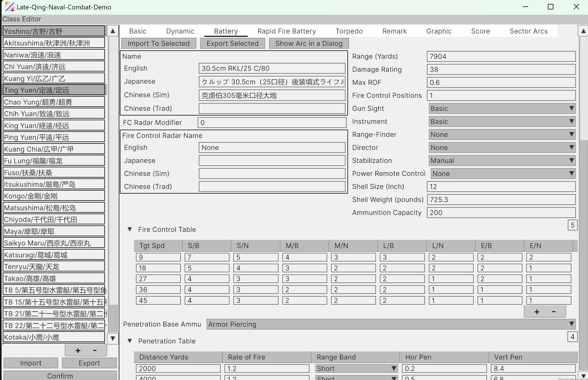Click the up arrow on the ship list scrollbar
This screenshot has height=380, width=588.
(x=112, y=31)
